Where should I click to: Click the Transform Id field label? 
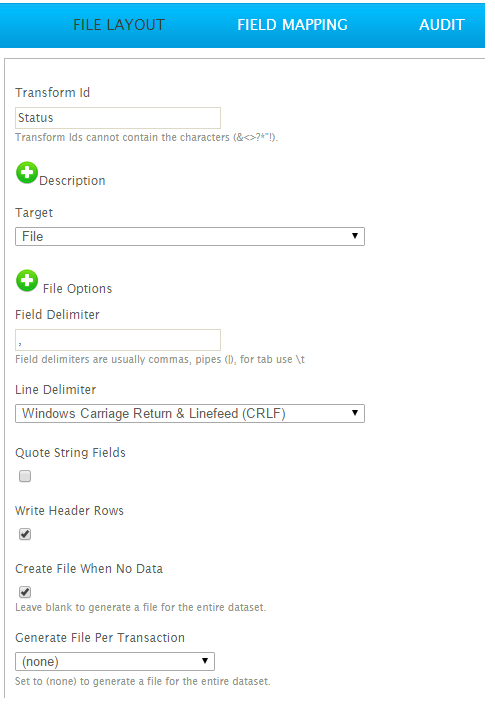52,93
